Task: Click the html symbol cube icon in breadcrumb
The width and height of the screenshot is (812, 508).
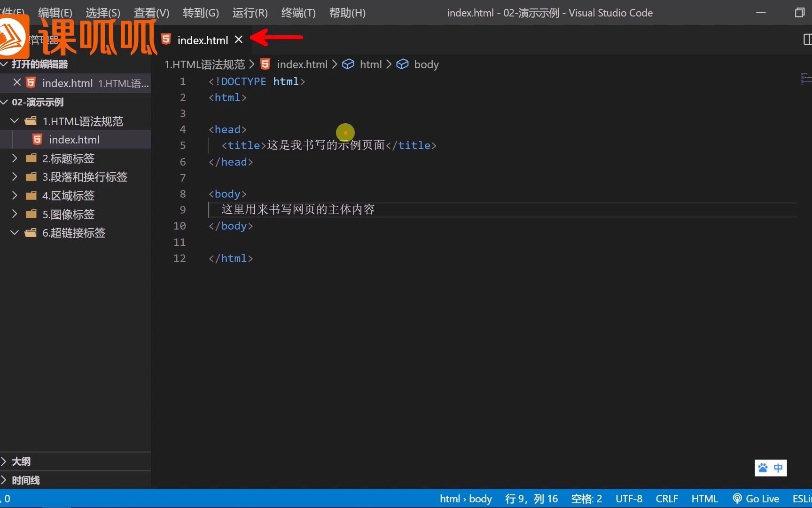Action: 348,64
